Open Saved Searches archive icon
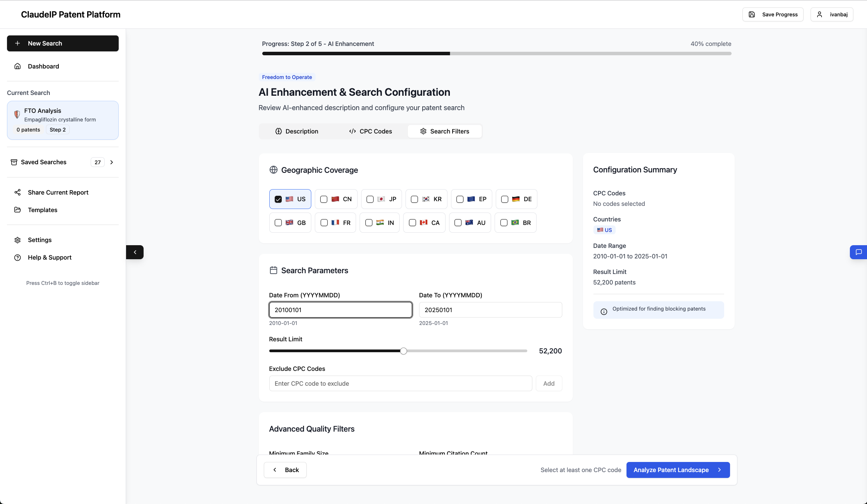Viewport: 867px width, 504px height. point(14,162)
